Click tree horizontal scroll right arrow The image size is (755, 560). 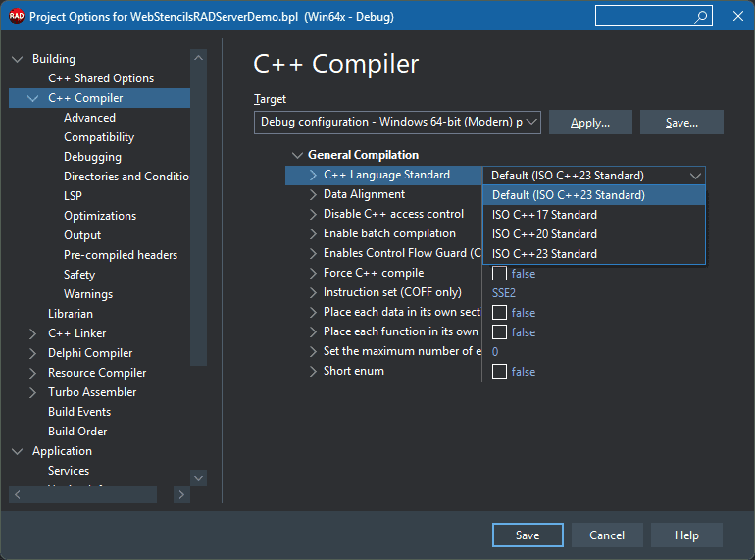point(181,494)
